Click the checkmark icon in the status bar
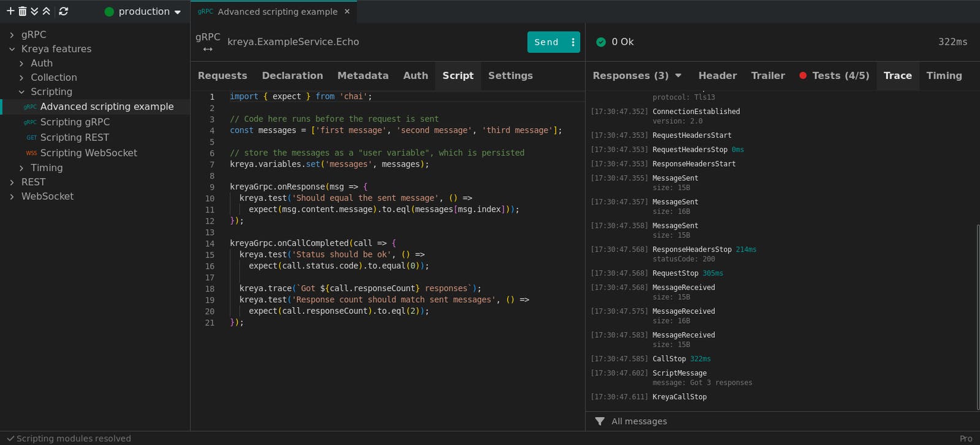The height and width of the screenshot is (445, 980). (x=10, y=438)
